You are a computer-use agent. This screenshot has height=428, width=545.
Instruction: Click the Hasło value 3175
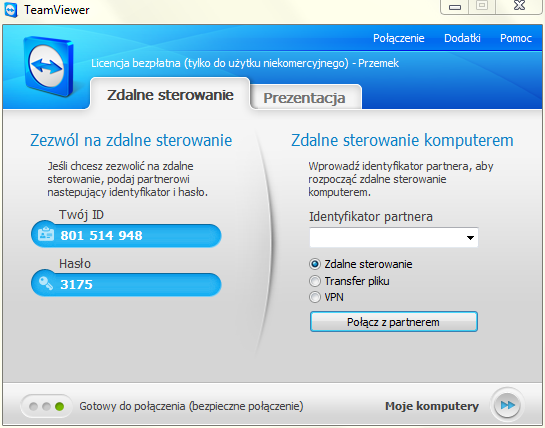76,285
